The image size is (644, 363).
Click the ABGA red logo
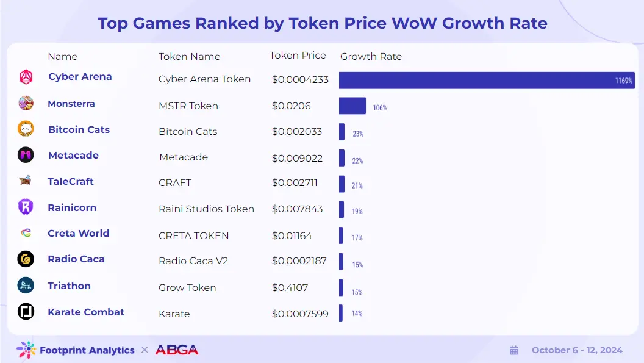point(177,350)
